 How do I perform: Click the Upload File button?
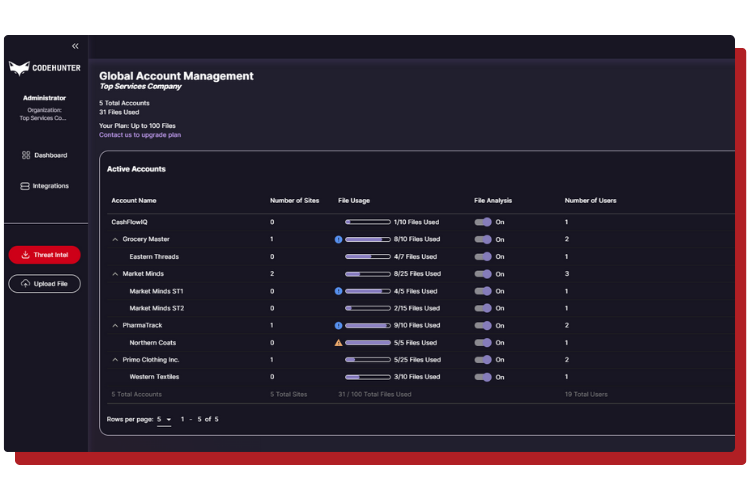tap(44, 284)
